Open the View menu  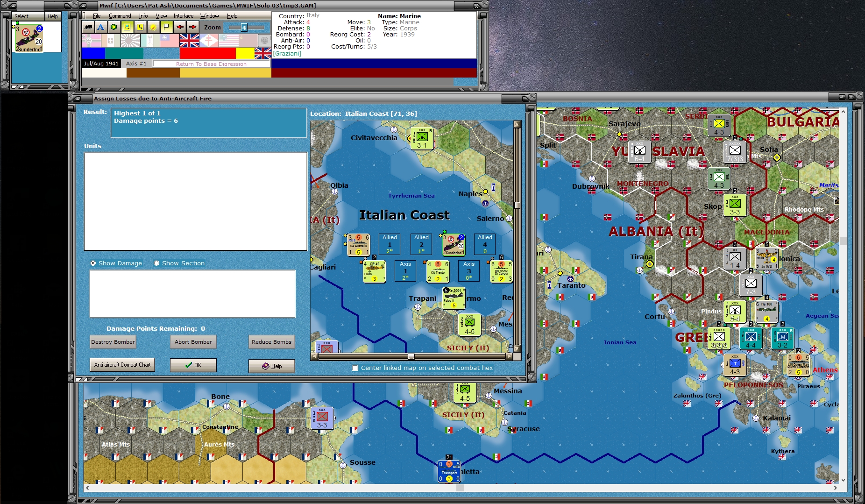tap(161, 16)
